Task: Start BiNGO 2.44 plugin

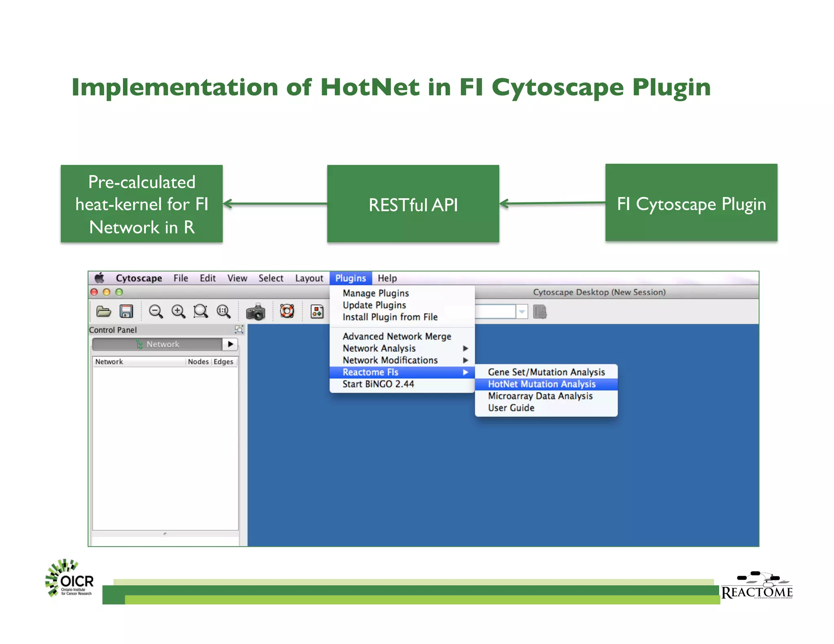Action: click(402, 384)
